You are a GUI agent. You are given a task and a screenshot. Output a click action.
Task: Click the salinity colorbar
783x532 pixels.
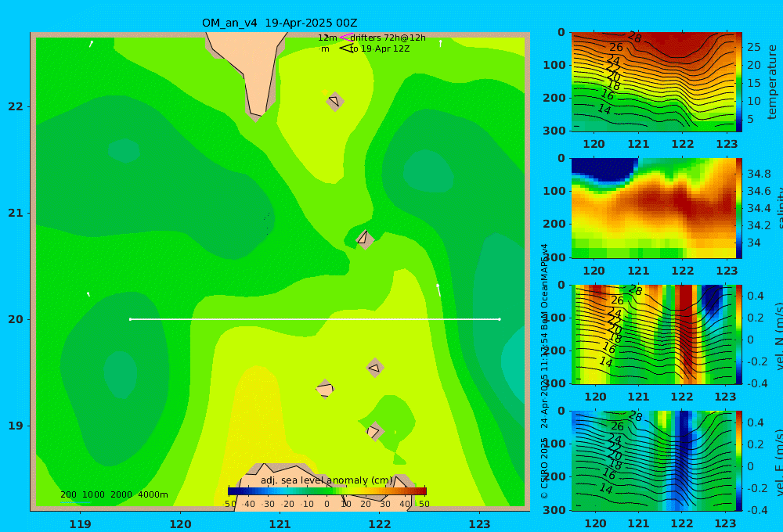coord(739,208)
